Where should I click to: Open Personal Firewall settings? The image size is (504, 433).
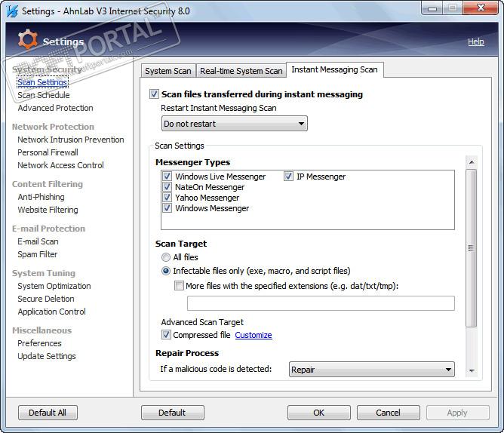48,152
